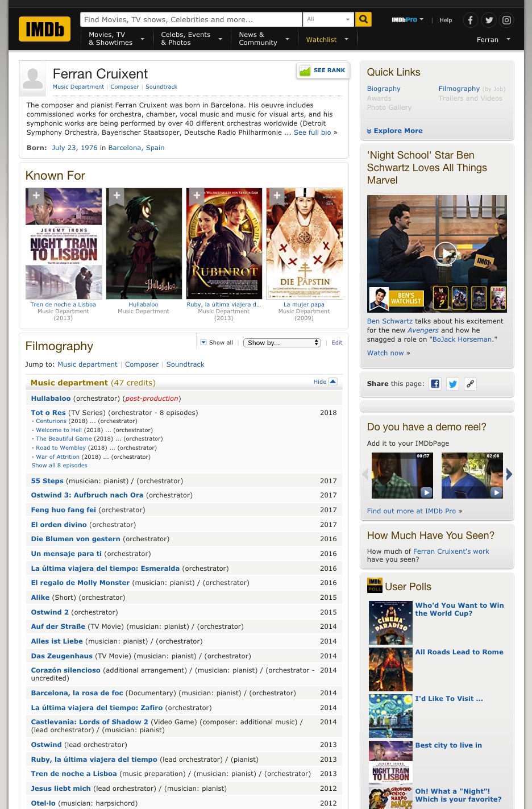Open Tren de noche a Lisboa known-for link
The width and height of the screenshot is (532, 809).
63,305
